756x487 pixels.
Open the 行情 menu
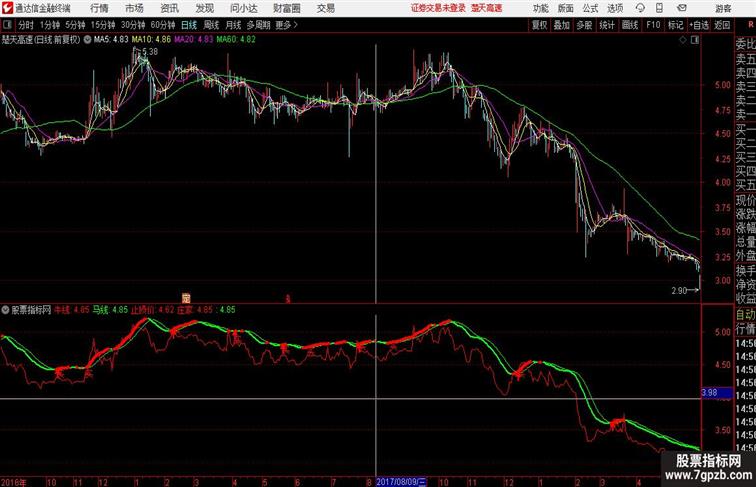click(99, 8)
